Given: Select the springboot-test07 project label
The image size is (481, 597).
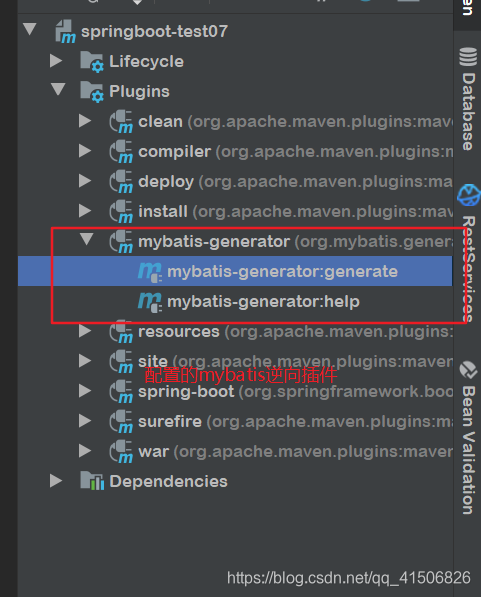Looking at the screenshot, I should click(154, 31).
